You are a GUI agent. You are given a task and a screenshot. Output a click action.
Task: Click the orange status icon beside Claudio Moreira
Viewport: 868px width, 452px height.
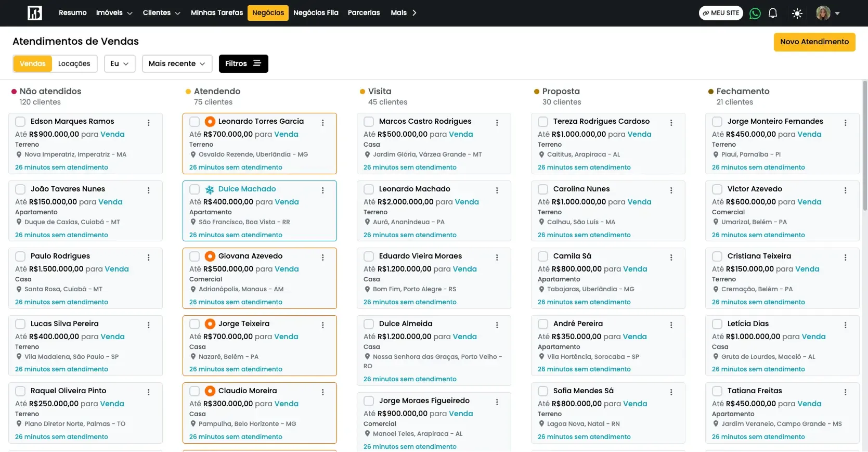tap(210, 391)
